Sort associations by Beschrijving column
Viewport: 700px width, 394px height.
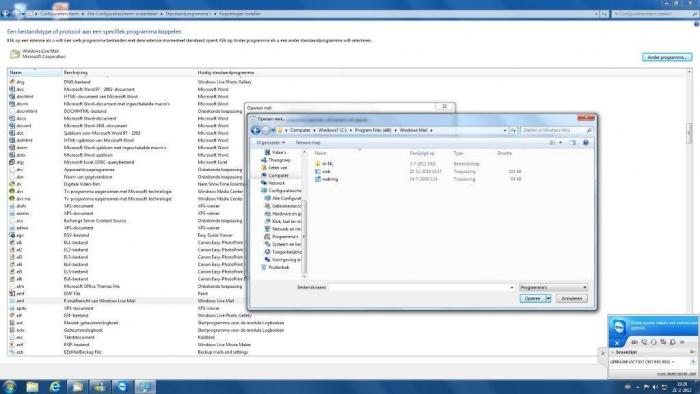coord(75,72)
